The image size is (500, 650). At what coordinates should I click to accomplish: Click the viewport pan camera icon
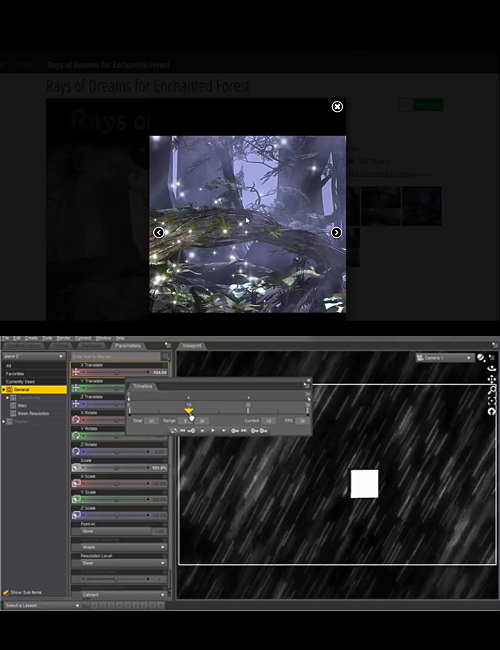click(492, 379)
